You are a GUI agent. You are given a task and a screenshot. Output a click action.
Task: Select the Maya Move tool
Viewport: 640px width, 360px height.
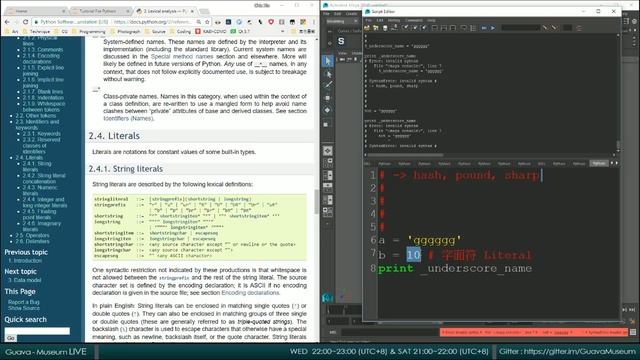point(328,98)
